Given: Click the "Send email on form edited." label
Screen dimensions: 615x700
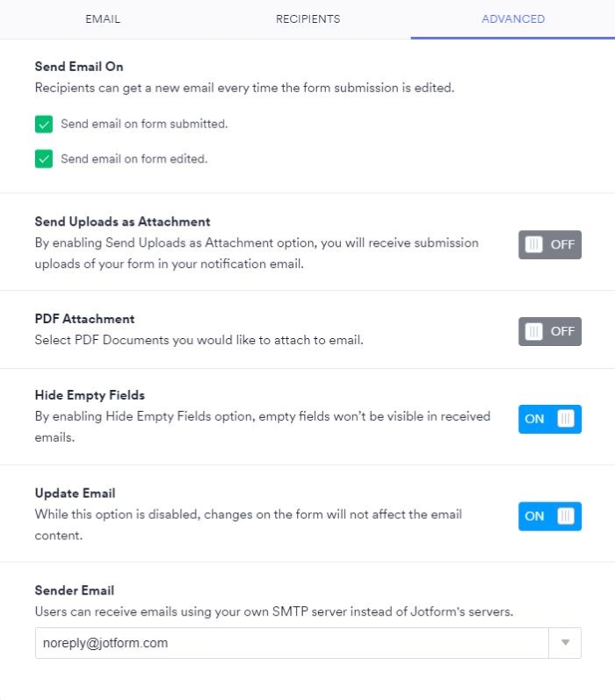Looking at the screenshot, I should click(x=134, y=159).
